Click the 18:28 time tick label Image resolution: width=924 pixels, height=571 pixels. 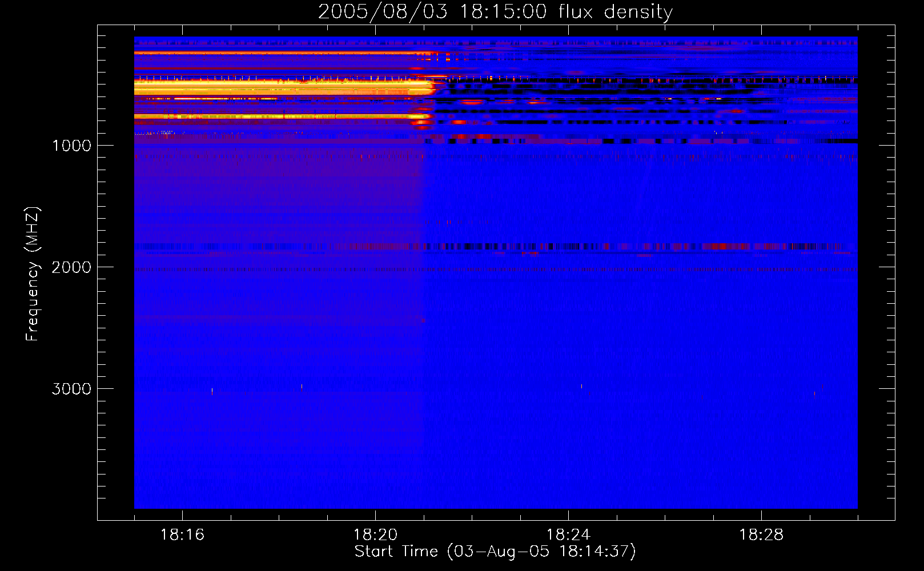pyautogui.click(x=761, y=535)
